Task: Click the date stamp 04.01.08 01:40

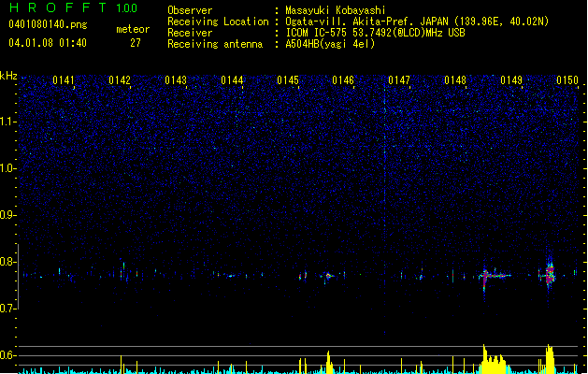Action: pos(48,43)
